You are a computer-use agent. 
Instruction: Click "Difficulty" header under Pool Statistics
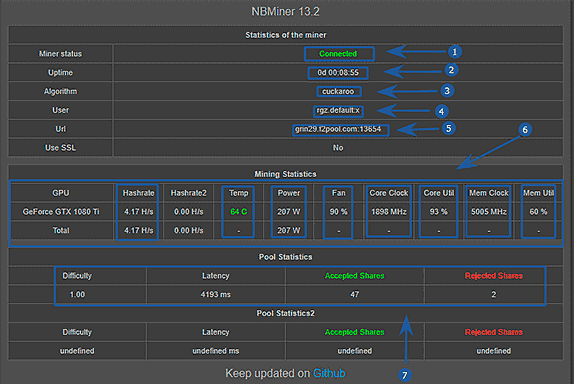(x=77, y=276)
